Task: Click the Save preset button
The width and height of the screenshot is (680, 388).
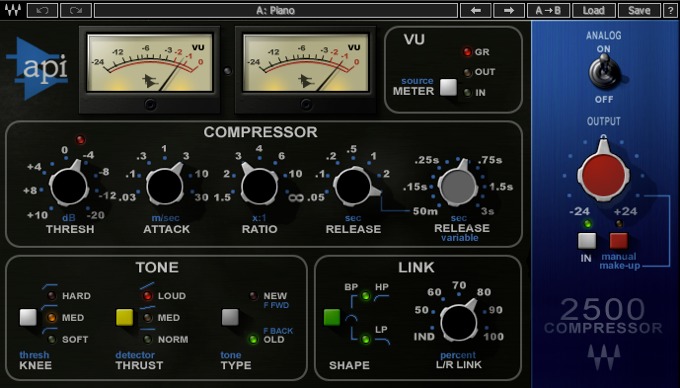Action: 639,10
